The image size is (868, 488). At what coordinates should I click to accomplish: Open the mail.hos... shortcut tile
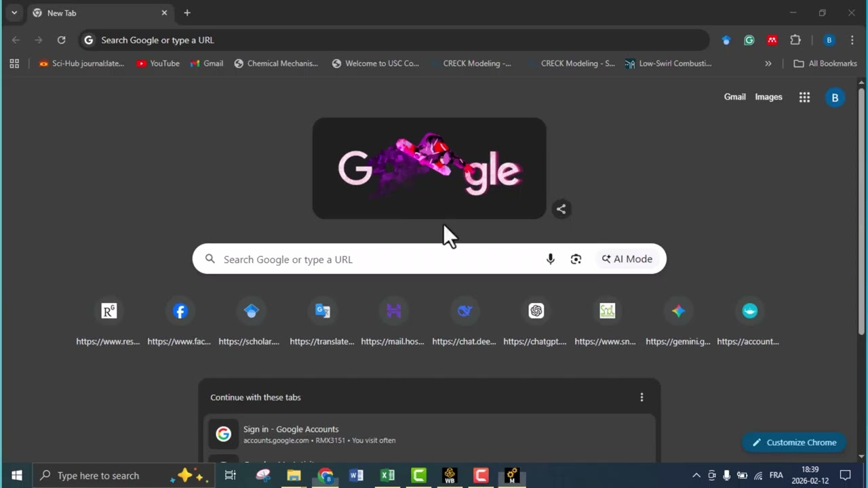[393, 322]
